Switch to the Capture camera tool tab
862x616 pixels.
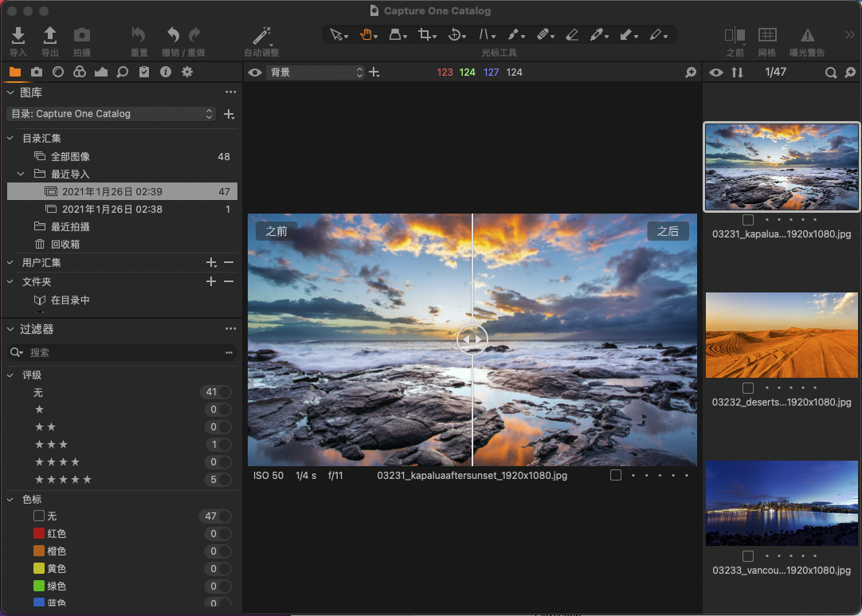coord(37,72)
